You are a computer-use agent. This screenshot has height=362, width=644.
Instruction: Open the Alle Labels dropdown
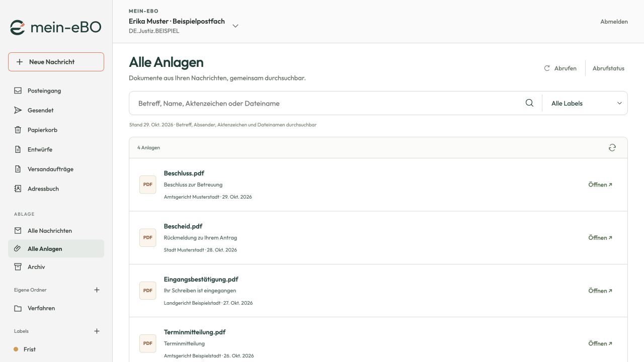click(587, 103)
